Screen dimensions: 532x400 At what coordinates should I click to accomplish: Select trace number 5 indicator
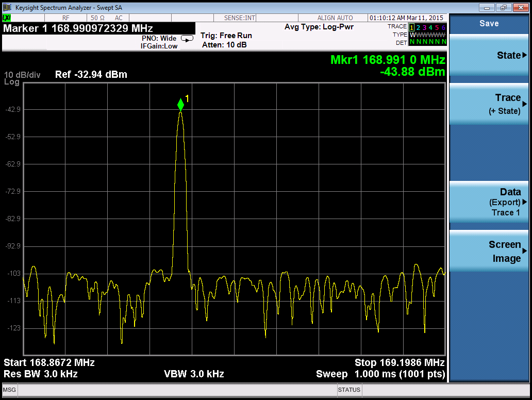point(437,27)
